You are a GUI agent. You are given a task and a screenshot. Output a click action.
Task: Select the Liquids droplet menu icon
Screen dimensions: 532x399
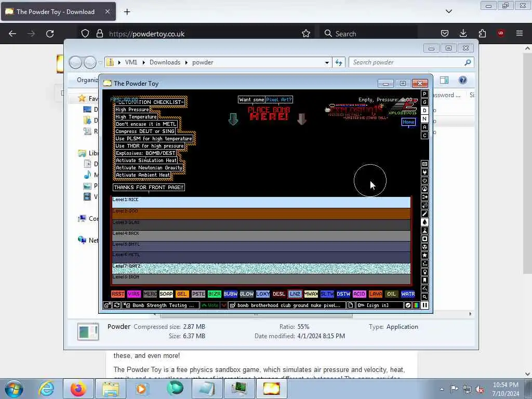pos(424,222)
